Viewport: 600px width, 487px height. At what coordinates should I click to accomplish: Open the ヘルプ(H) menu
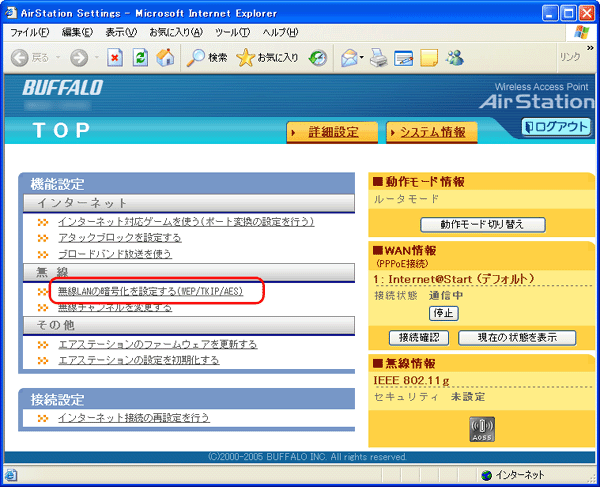point(280,32)
